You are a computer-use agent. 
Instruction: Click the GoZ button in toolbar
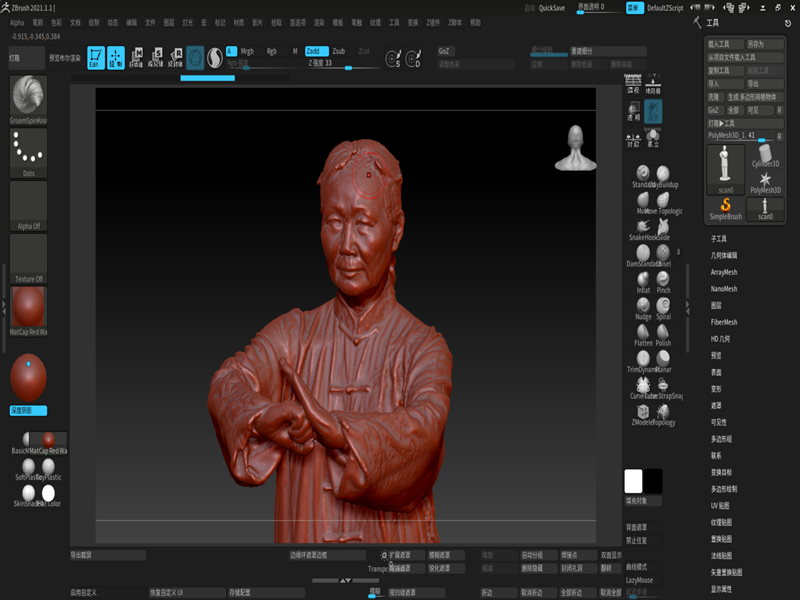pos(445,50)
